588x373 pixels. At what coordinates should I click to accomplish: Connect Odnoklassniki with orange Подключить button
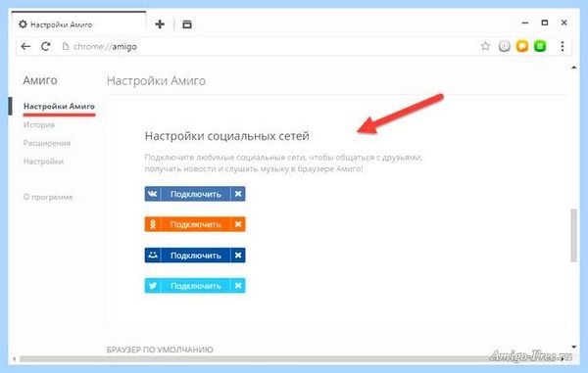coord(196,224)
